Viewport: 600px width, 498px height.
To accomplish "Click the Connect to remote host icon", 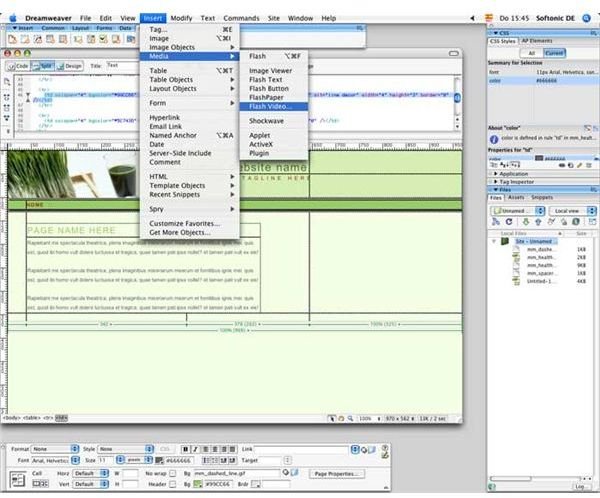I will pos(496,222).
